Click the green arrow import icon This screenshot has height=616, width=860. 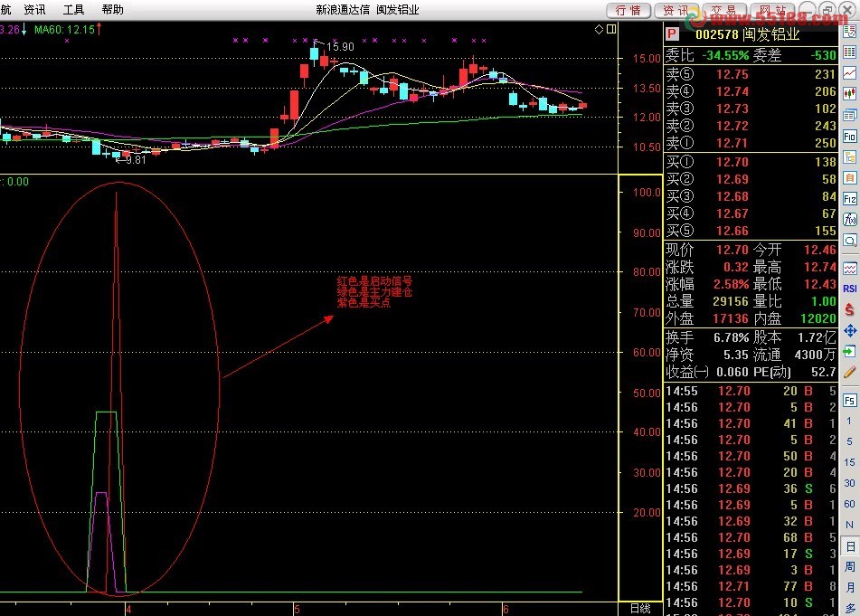[x=849, y=351]
